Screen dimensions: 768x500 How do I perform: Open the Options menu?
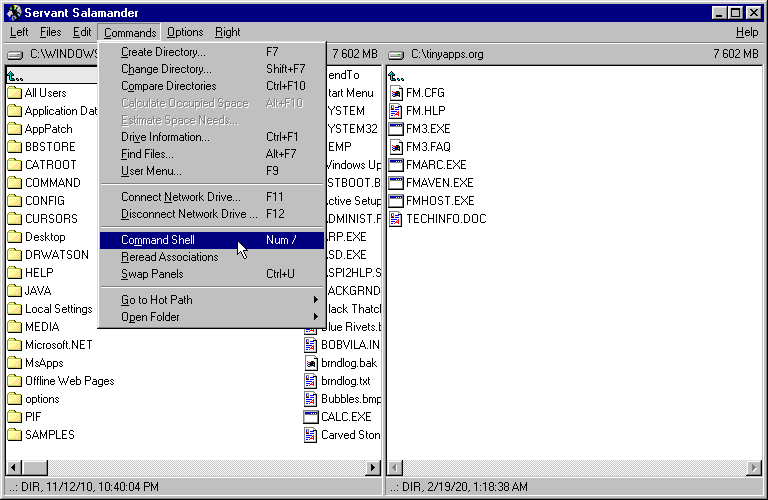tap(185, 32)
